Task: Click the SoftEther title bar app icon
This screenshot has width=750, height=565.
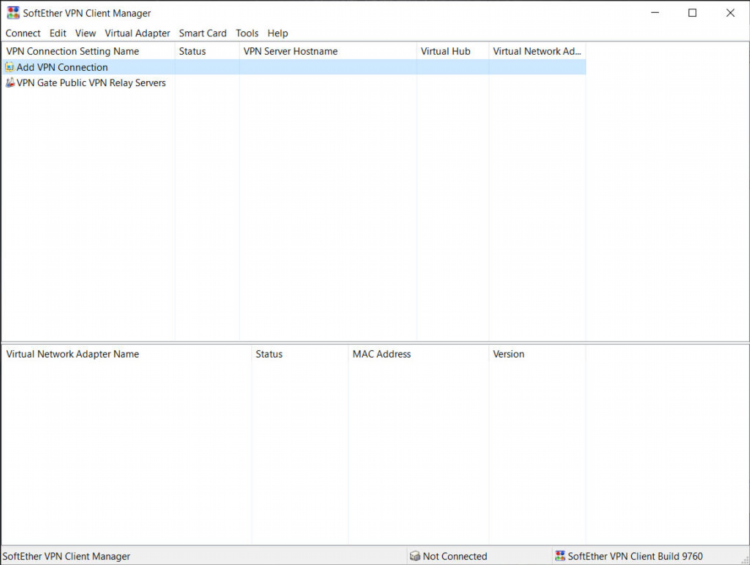Action: click(13, 13)
